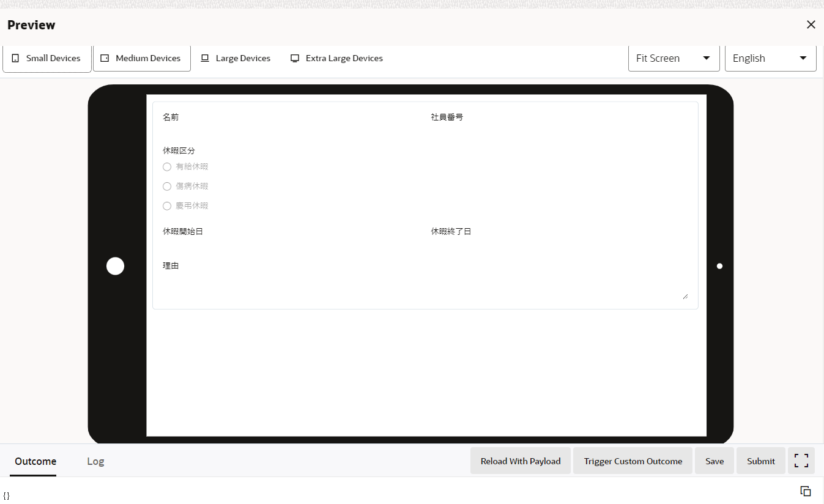Copy the outcome payload with copy icon
Image resolution: width=824 pixels, height=504 pixels.
coord(806,491)
